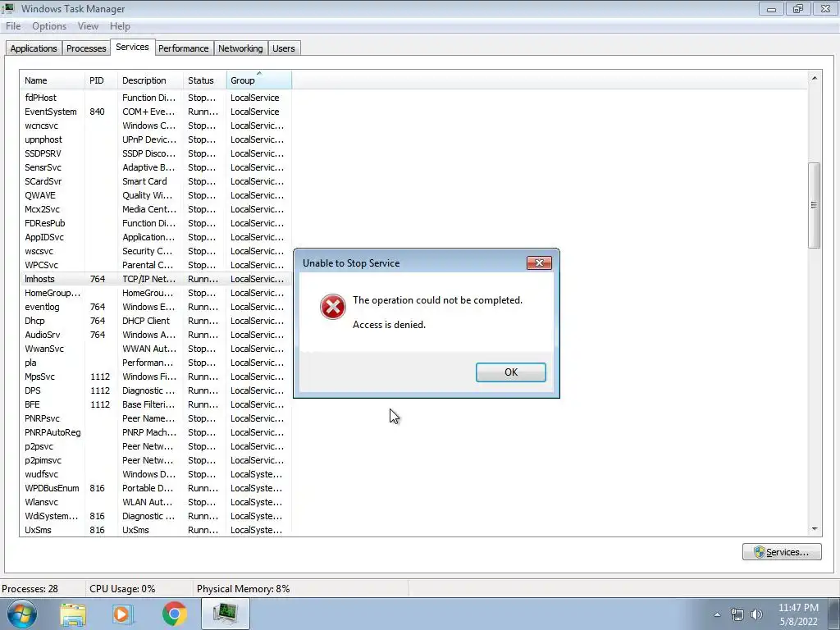The width and height of the screenshot is (840, 630).
Task: Show hidden icons in the system tray
Action: click(717, 614)
